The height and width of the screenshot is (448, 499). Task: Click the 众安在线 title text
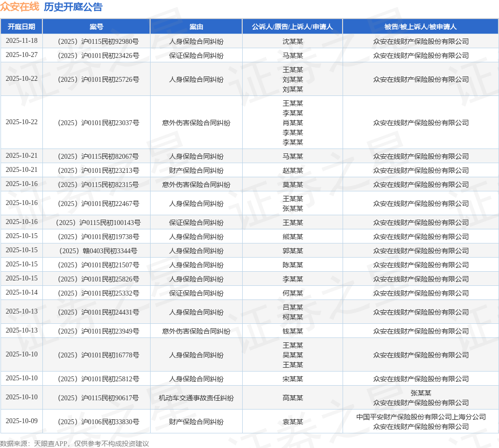pyautogui.click(x=19, y=7)
